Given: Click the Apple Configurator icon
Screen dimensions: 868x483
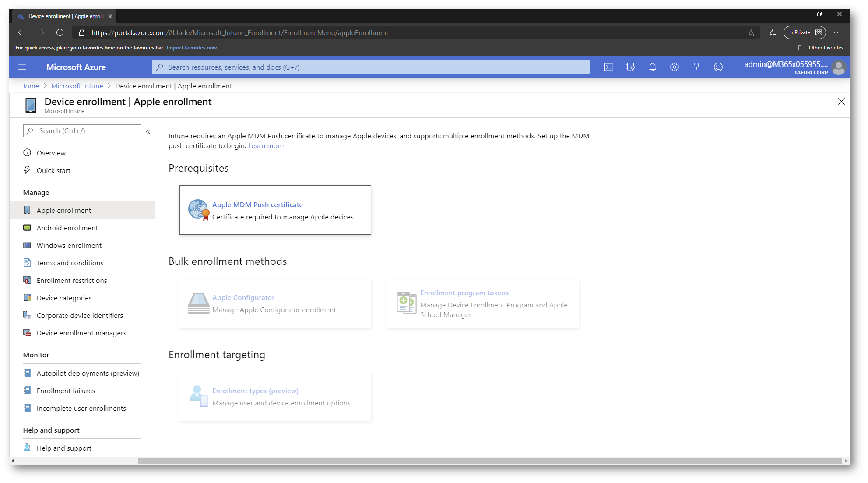Looking at the screenshot, I should pos(199,303).
